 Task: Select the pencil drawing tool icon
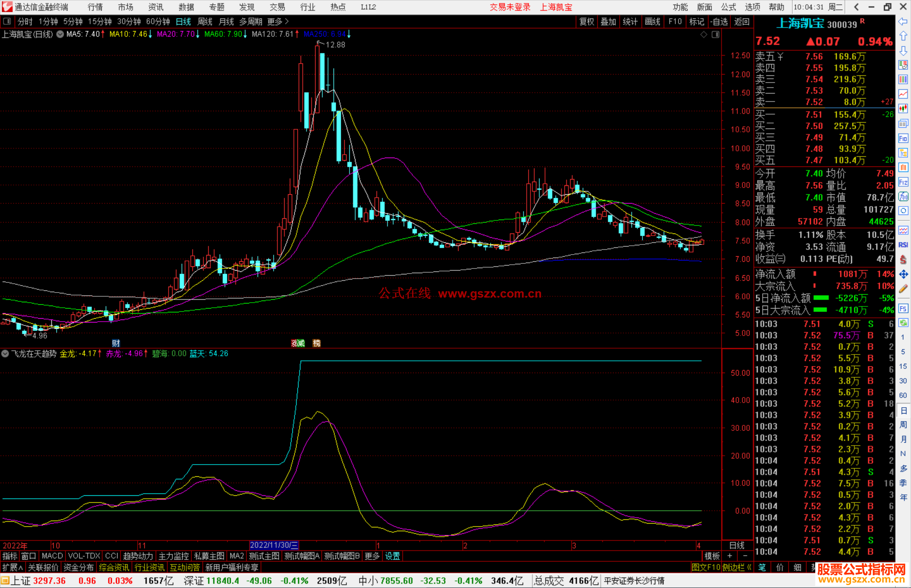point(903,289)
